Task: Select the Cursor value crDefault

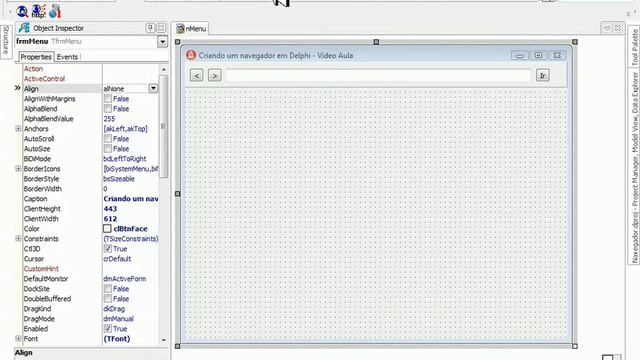Action: coord(117,259)
